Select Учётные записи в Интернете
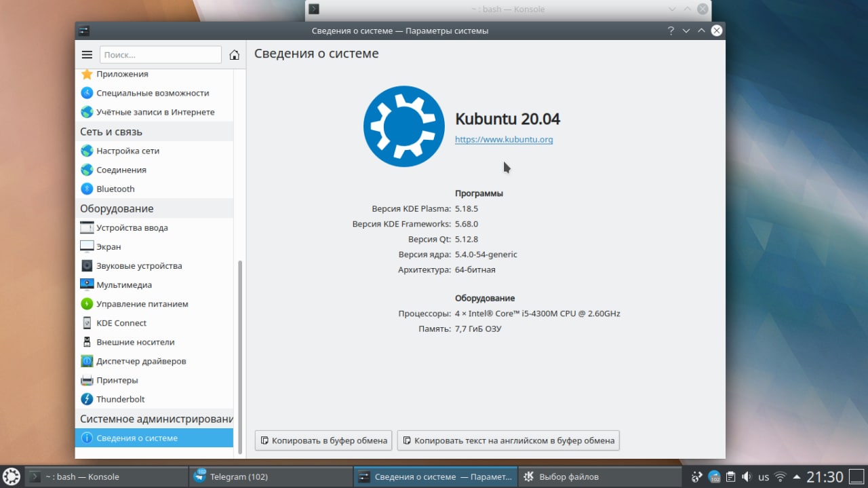Screen dimensions: 868x488 (154, 112)
